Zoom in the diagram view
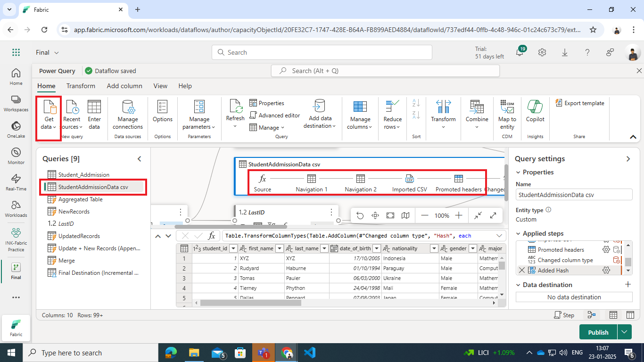Image resolution: width=644 pixels, height=362 pixels. (459, 215)
